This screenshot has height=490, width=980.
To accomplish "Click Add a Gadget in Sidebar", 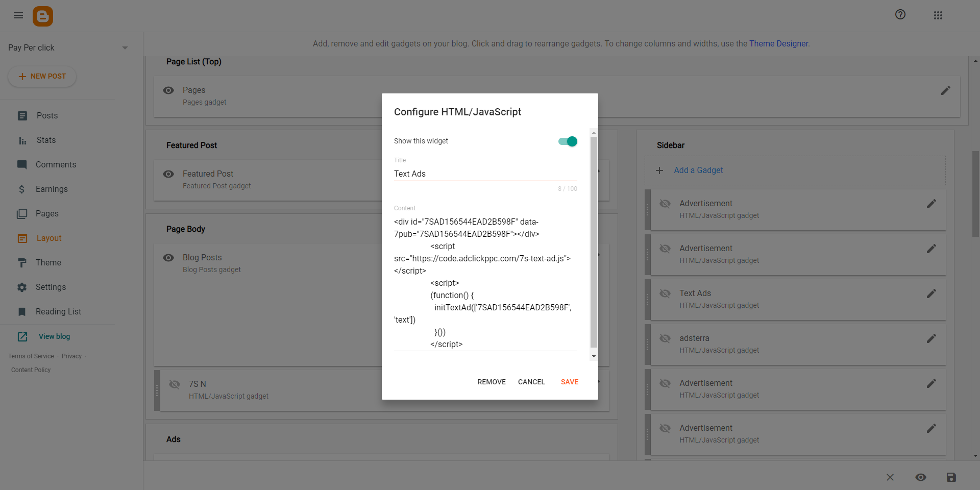I will [x=698, y=170].
